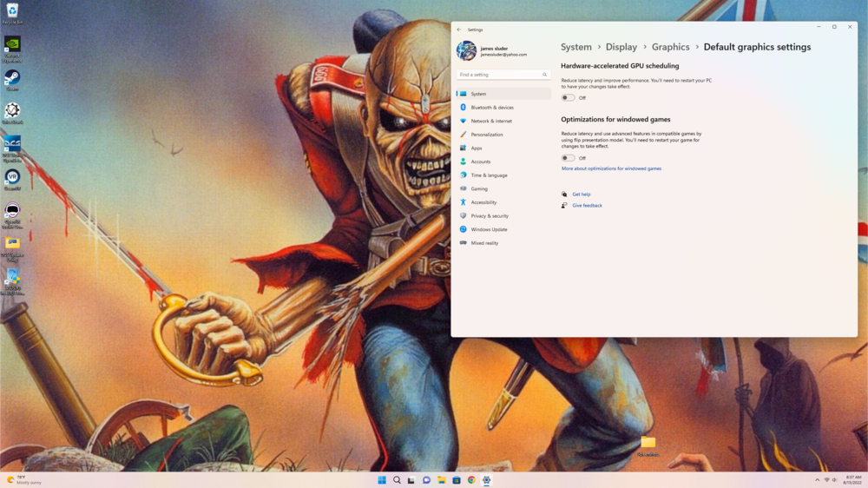Viewport: 868px width, 488px height.
Task: Click the Accessibility figure icon
Action: pos(464,202)
